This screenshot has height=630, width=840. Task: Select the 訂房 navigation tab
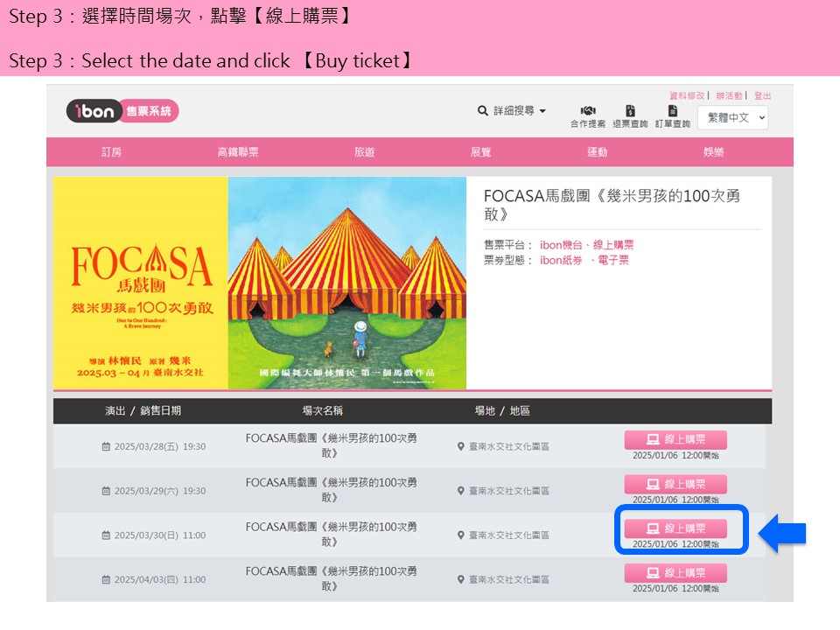click(x=111, y=152)
